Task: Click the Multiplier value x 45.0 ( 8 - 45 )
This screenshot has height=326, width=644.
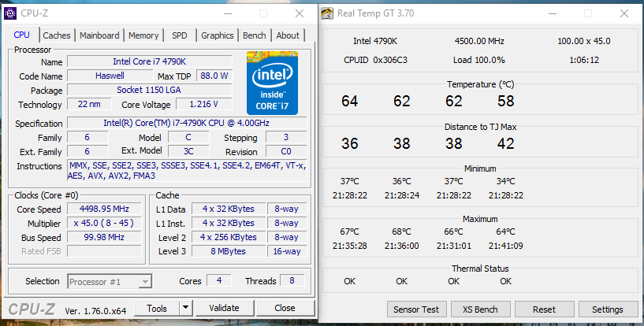Action: [104, 223]
